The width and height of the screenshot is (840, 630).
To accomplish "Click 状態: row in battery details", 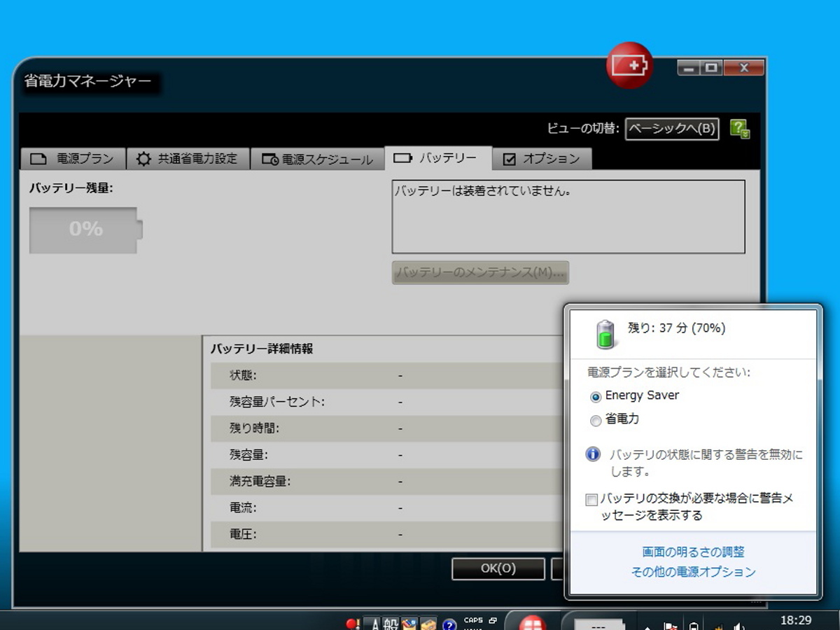I will [387, 376].
